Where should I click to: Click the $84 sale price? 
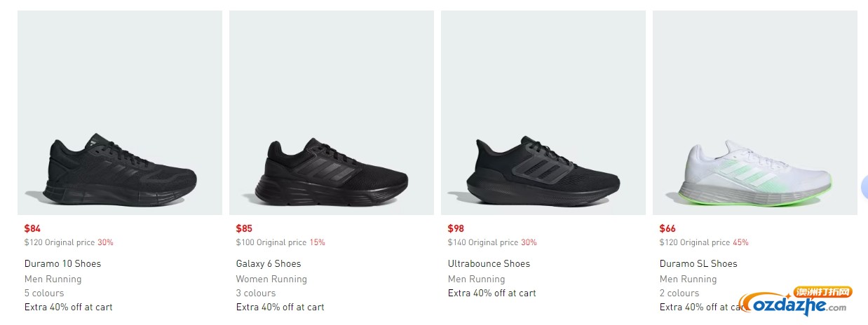[32, 228]
